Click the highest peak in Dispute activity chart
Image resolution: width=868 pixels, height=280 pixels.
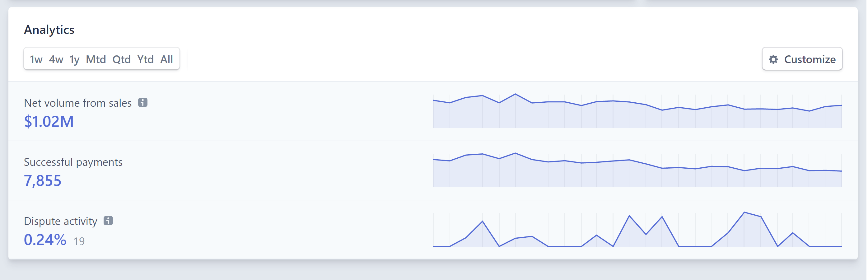click(x=744, y=212)
